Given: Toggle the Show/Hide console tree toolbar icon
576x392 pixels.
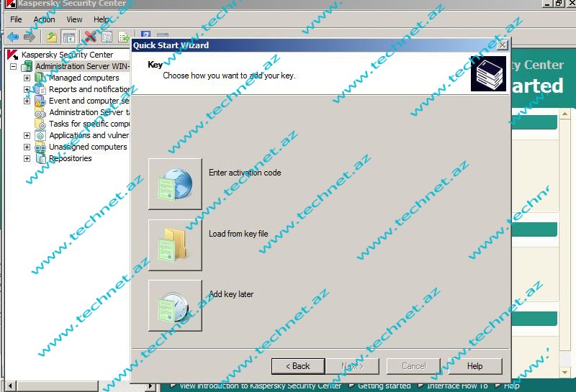Looking at the screenshot, I should (69, 37).
